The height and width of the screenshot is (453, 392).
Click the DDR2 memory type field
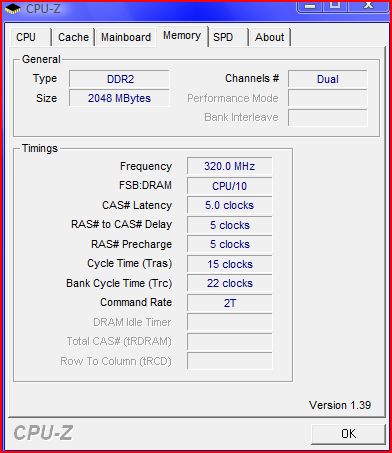119,79
